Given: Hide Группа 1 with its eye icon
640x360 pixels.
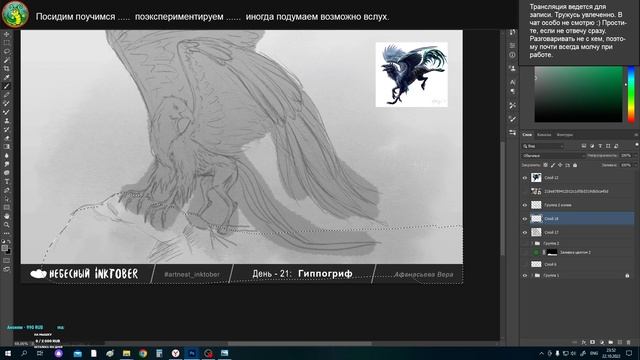Looking at the screenshot, I should (525, 276).
